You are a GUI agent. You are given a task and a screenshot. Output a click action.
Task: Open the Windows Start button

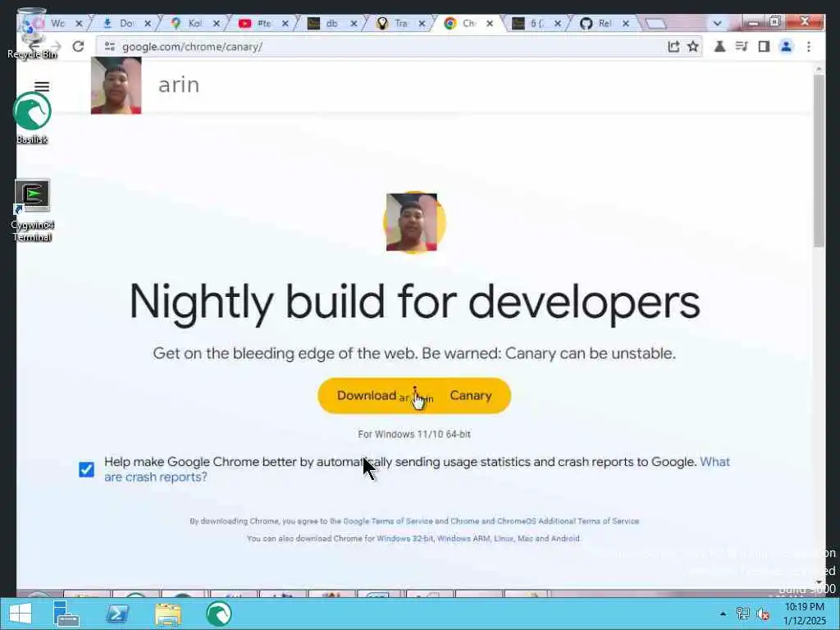pyautogui.click(x=20, y=614)
